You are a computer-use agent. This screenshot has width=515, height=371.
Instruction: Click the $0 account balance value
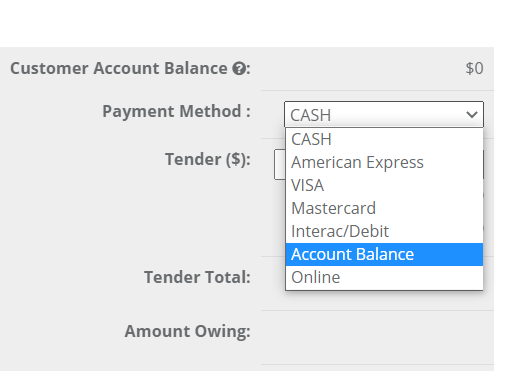point(474,68)
